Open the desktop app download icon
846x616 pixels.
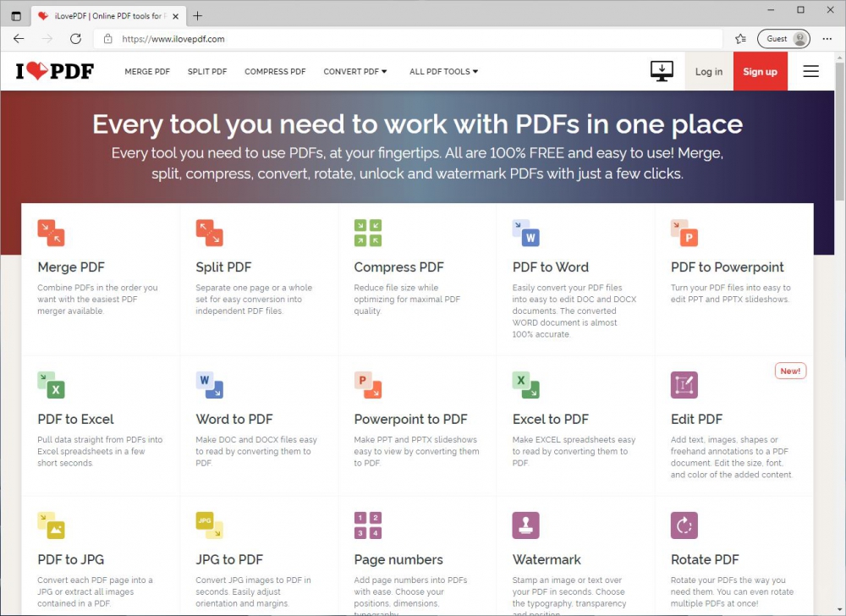coord(662,71)
